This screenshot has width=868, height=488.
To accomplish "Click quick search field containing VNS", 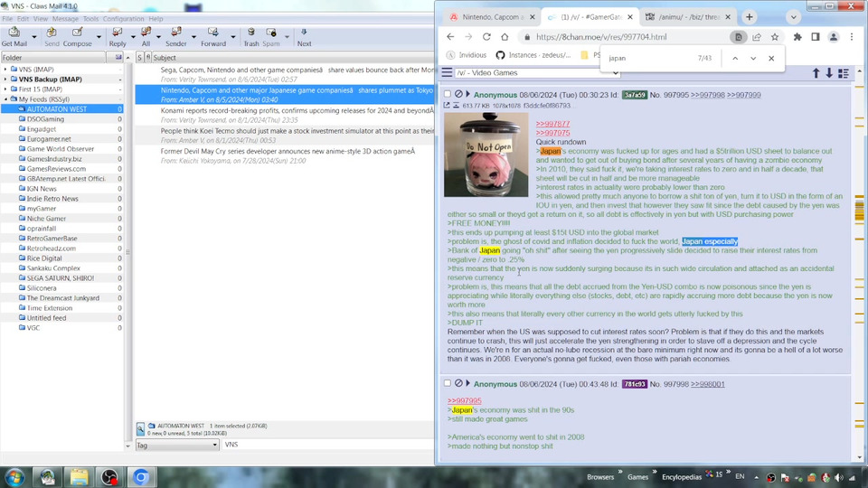I will click(327, 445).
